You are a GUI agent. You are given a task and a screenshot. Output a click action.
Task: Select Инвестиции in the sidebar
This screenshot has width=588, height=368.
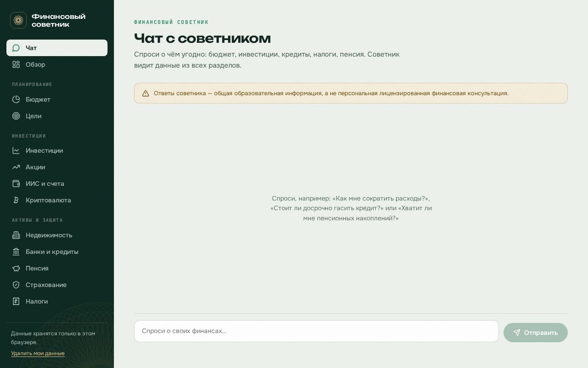[57, 150]
